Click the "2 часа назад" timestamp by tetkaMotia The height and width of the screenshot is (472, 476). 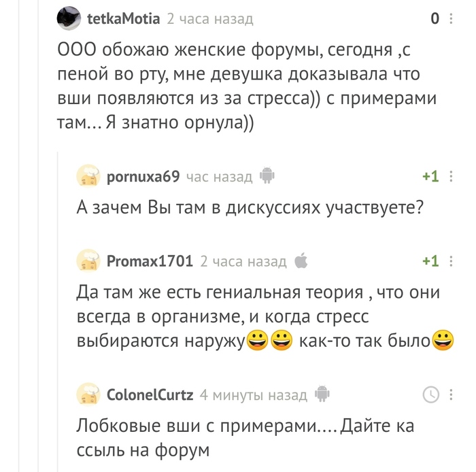point(210,19)
